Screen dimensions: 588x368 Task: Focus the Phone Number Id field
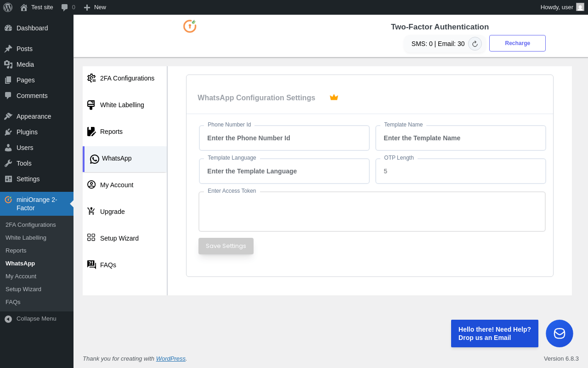click(x=284, y=138)
